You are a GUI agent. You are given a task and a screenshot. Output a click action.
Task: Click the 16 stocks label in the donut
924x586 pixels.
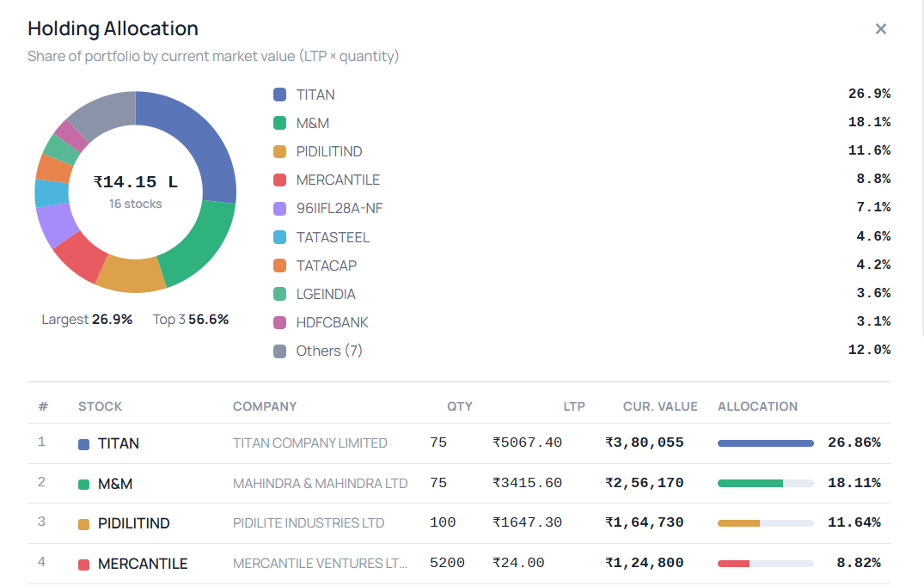135,204
